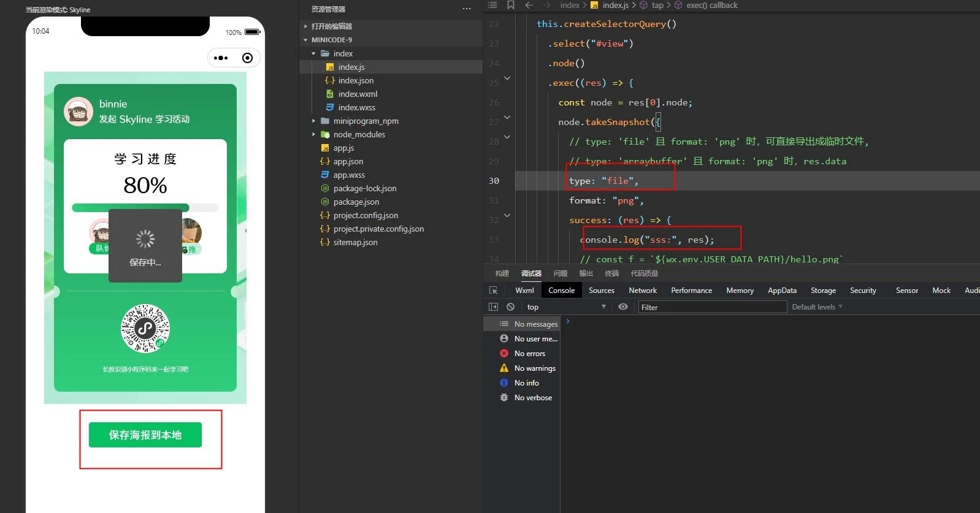The width and height of the screenshot is (980, 513).
Task: Open the explorer more actions menu
Action: pos(467,9)
